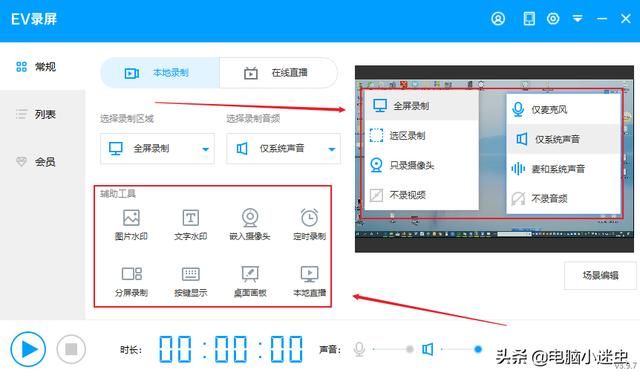This screenshot has height=376, width=640.
Task: Open the 桌面画板 tool
Action: coord(250,281)
